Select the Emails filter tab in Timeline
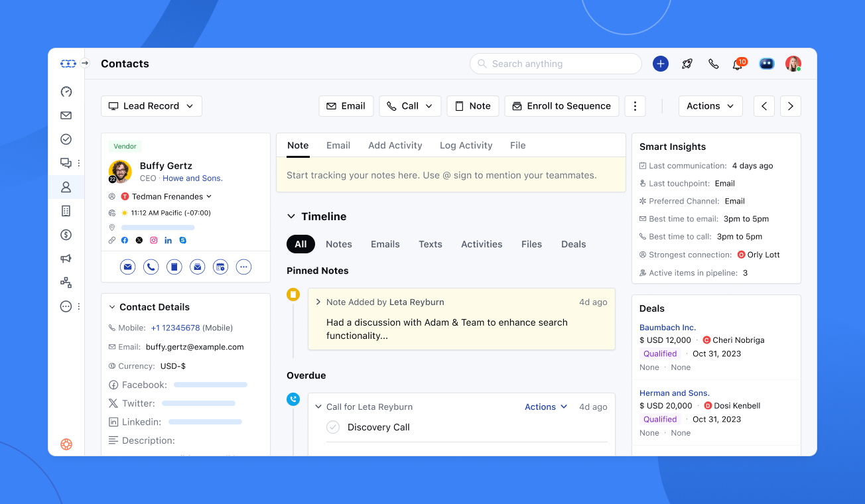 click(385, 243)
